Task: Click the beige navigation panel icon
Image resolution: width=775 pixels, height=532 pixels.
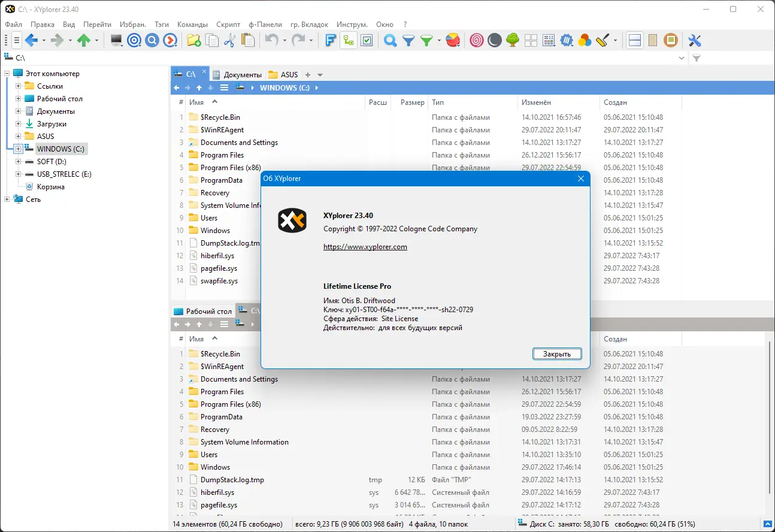Action: (653, 41)
